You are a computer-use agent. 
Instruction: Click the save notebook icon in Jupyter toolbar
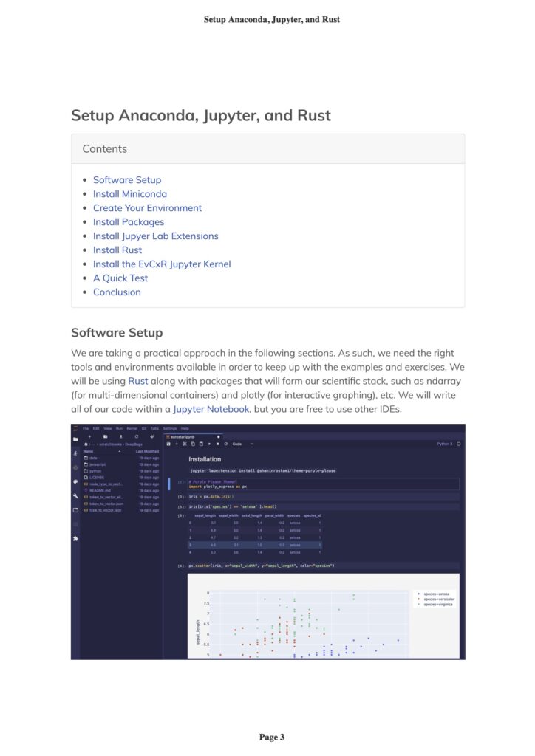point(169,444)
